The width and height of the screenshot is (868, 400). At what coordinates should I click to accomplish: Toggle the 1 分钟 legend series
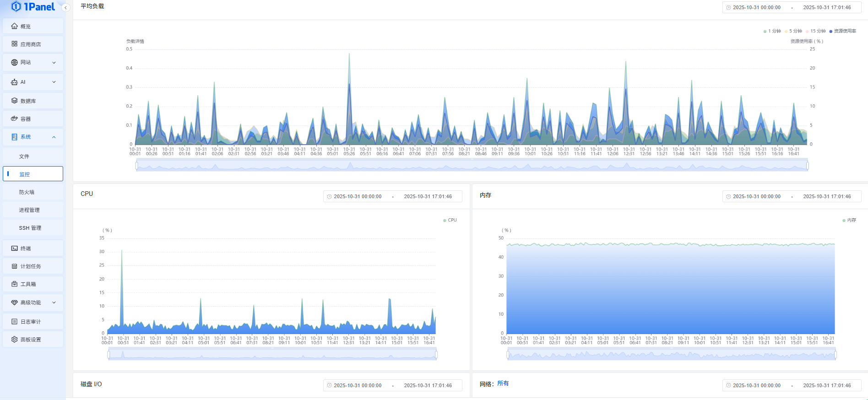pyautogui.click(x=772, y=31)
